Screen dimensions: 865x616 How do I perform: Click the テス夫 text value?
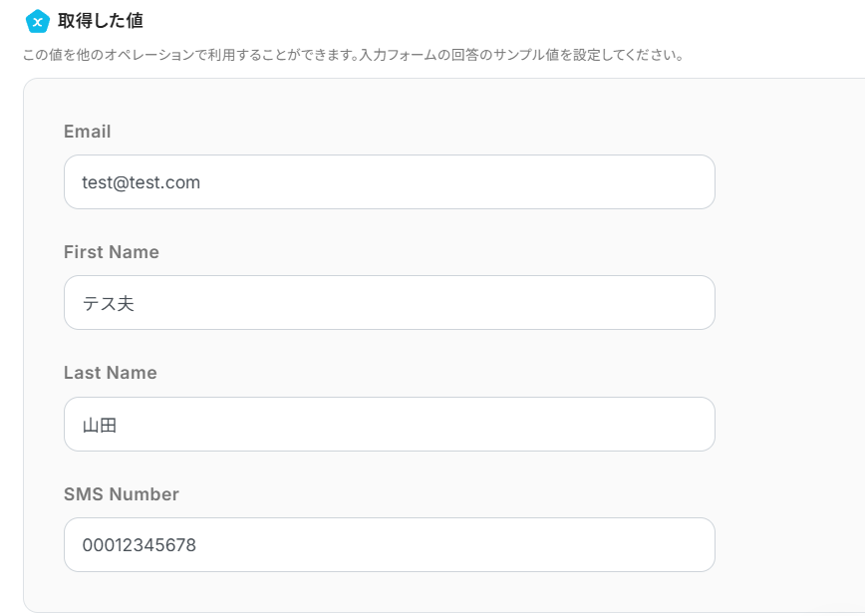tap(108, 304)
